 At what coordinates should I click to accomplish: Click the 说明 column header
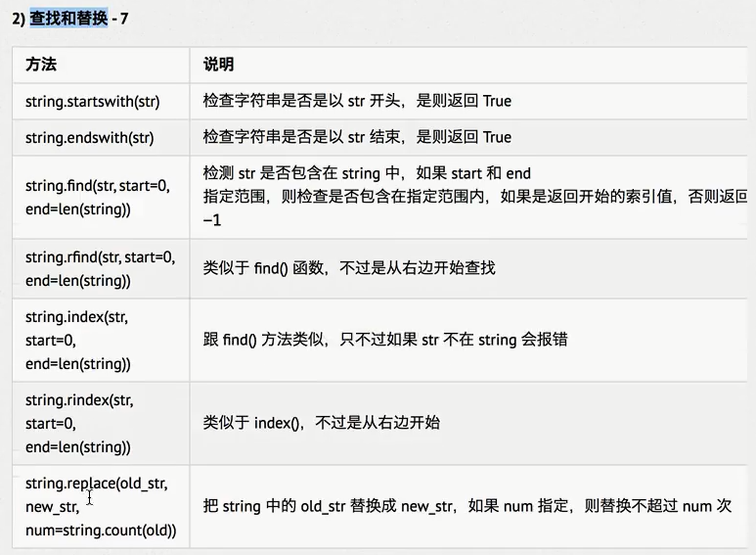tap(218, 65)
